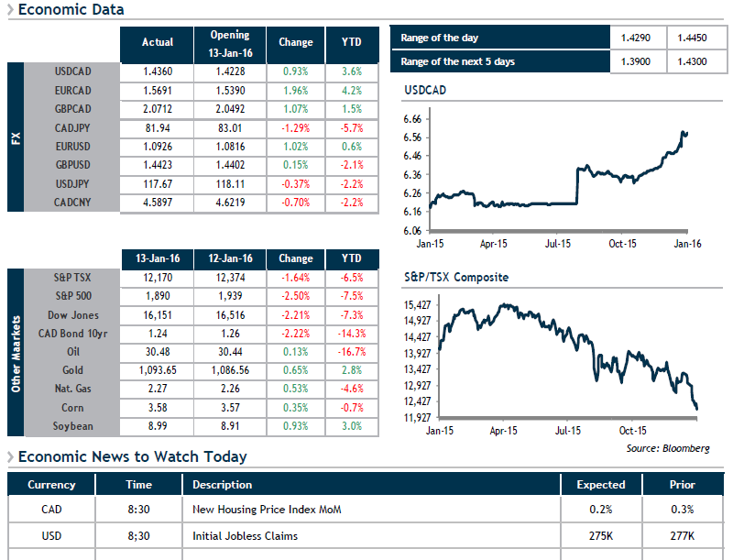The image size is (733, 560).
Task: Select the S&P 500 row label
Action: (73, 296)
